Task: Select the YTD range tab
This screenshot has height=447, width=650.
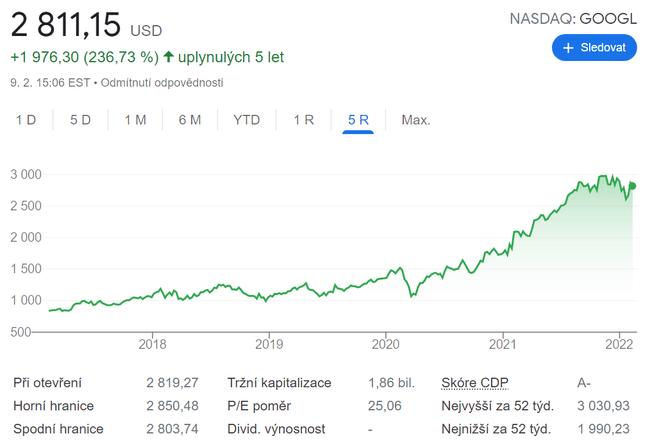Action: tap(246, 120)
